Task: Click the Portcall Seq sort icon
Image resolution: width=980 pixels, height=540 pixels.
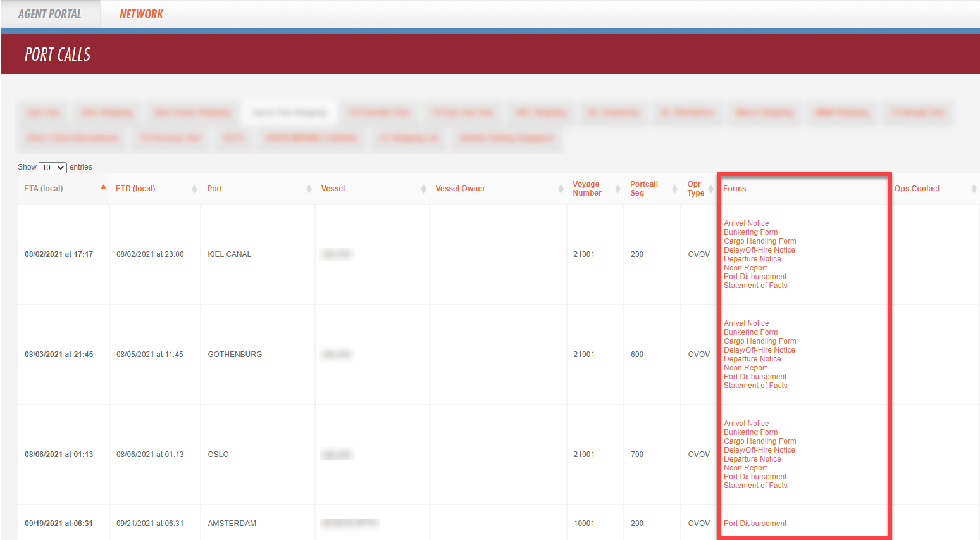Action: pos(673,188)
